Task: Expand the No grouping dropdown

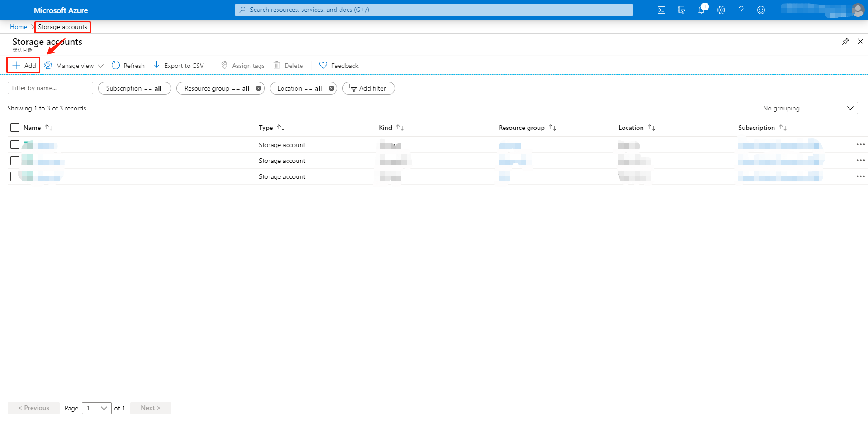Action: tap(807, 108)
